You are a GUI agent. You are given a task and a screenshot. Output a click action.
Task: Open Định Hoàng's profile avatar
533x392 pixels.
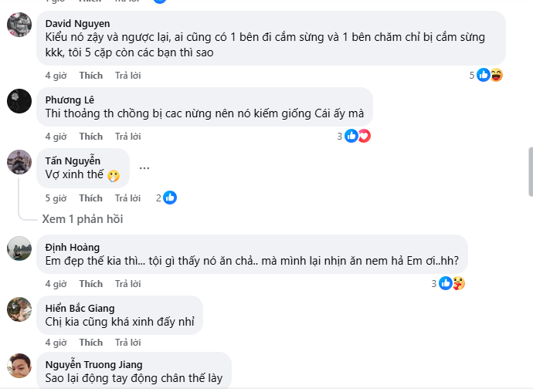(x=19, y=248)
